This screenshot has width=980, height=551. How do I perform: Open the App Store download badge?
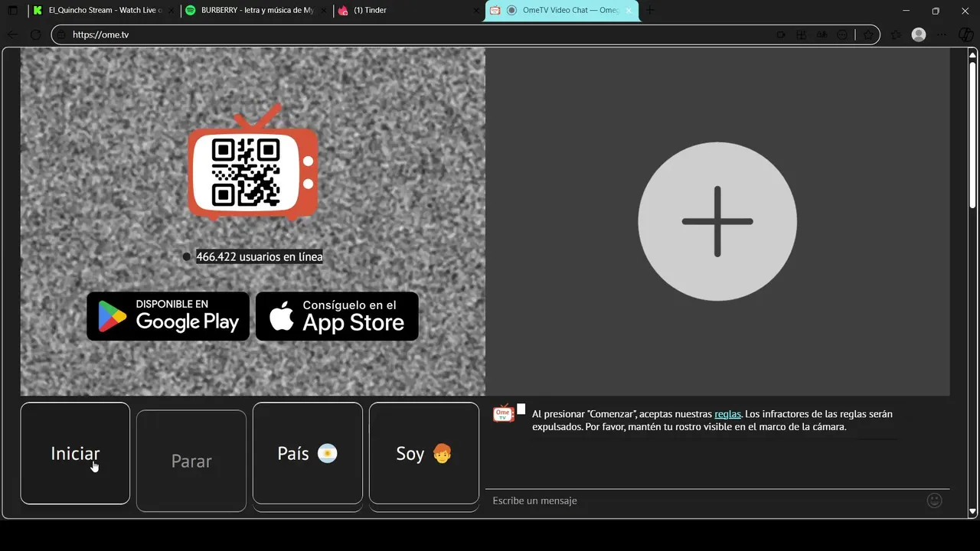(337, 316)
